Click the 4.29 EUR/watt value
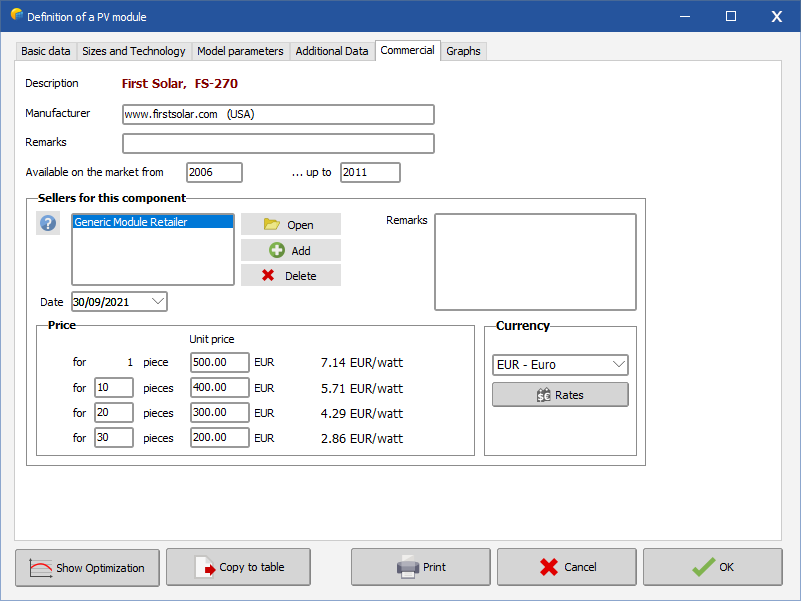This screenshot has width=801, height=601. tap(362, 413)
